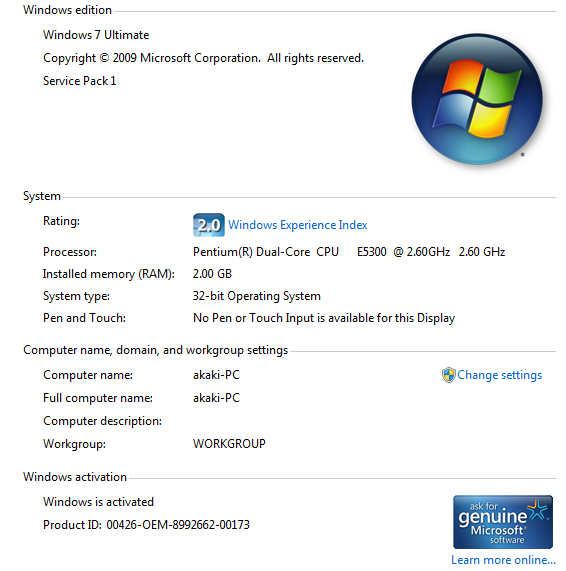The image size is (566, 571).
Task: Click the 2.00 GB installed memory value
Action: [212, 273]
